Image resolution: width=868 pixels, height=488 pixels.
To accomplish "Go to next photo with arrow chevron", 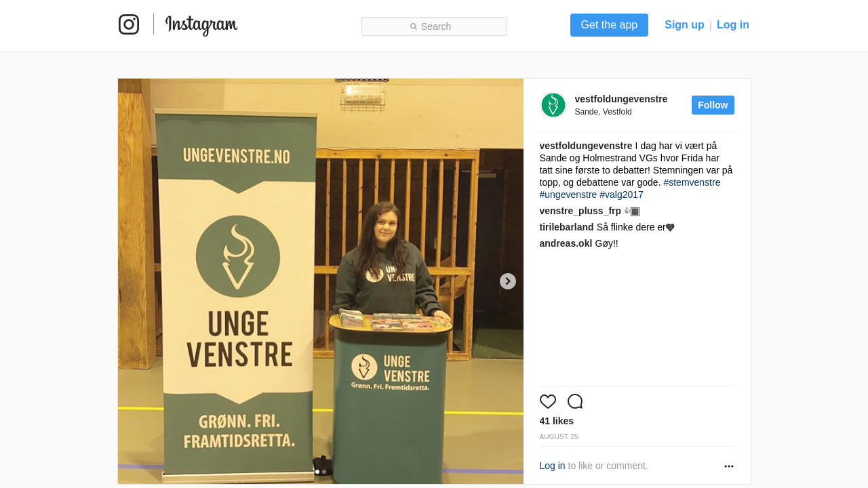I will [508, 281].
